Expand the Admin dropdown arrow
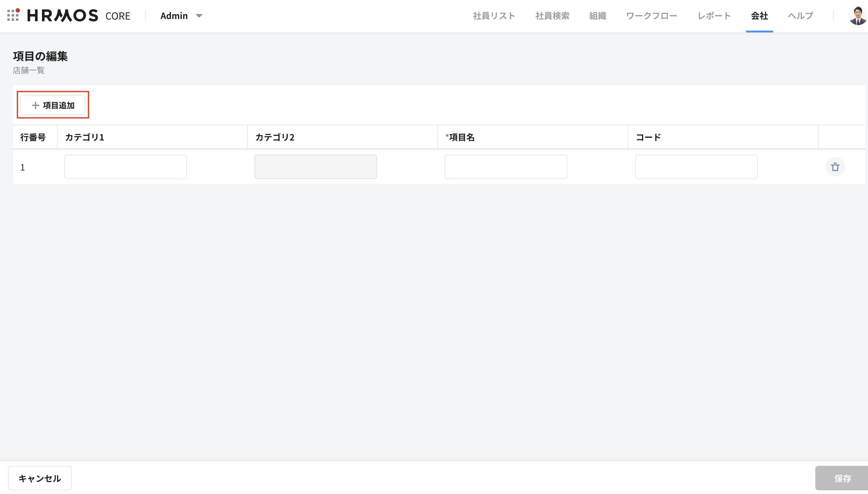Viewport: 868px width, 494px height. click(199, 16)
